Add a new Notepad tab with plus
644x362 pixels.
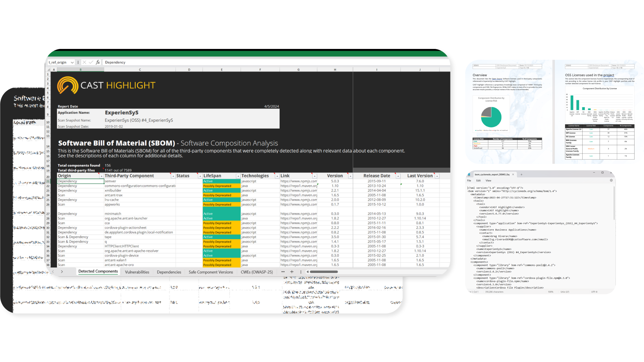click(x=521, y=174)
